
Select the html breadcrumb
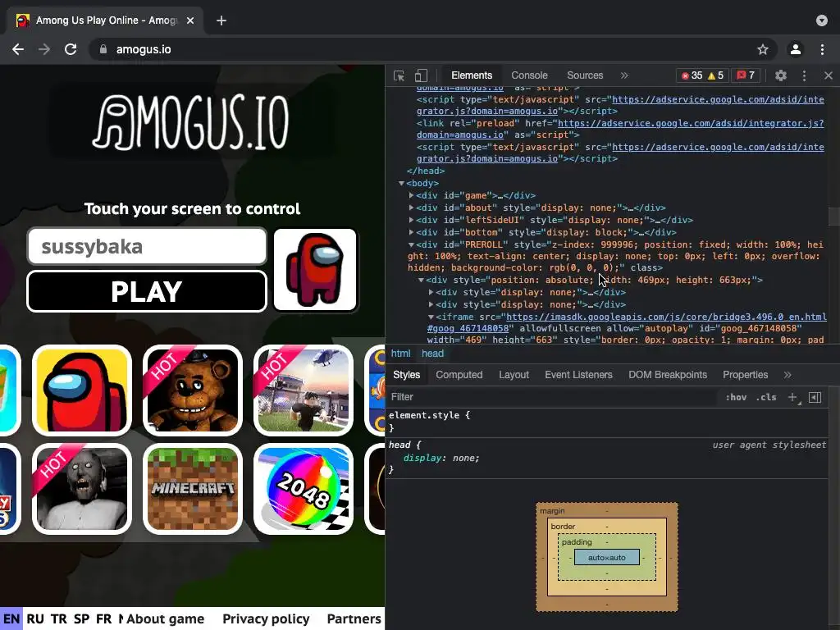pos(400,354)
